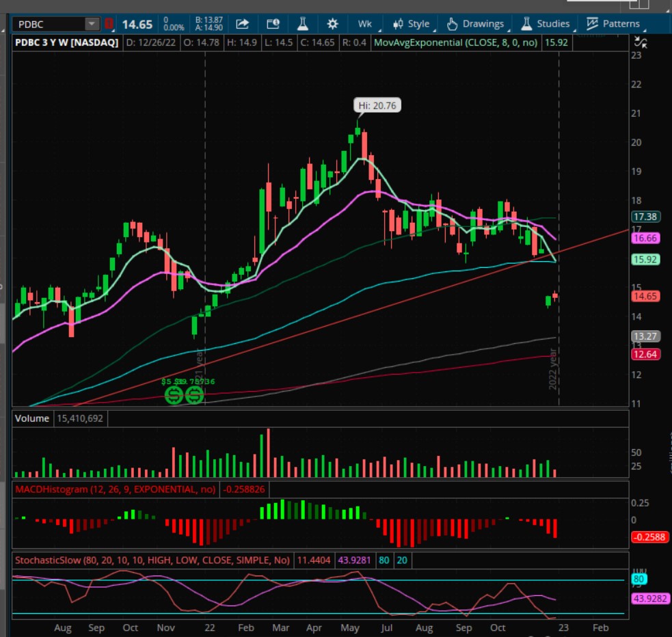The height and width of the screenshot is (637, 672).
Task: Expand the Drawings dropdown menu
Action: (x=475, y=24)
